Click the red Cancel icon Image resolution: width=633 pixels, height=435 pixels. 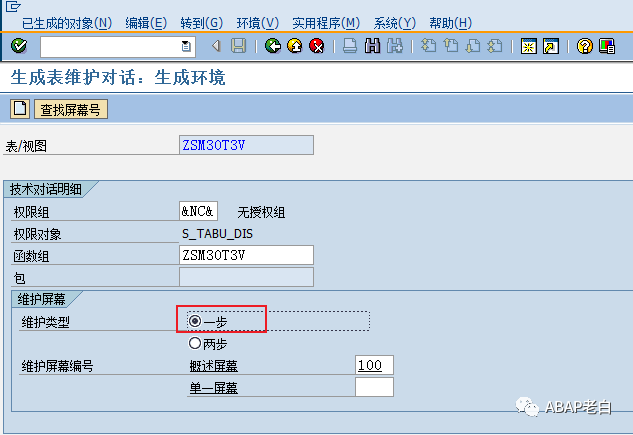click(316, 46)
